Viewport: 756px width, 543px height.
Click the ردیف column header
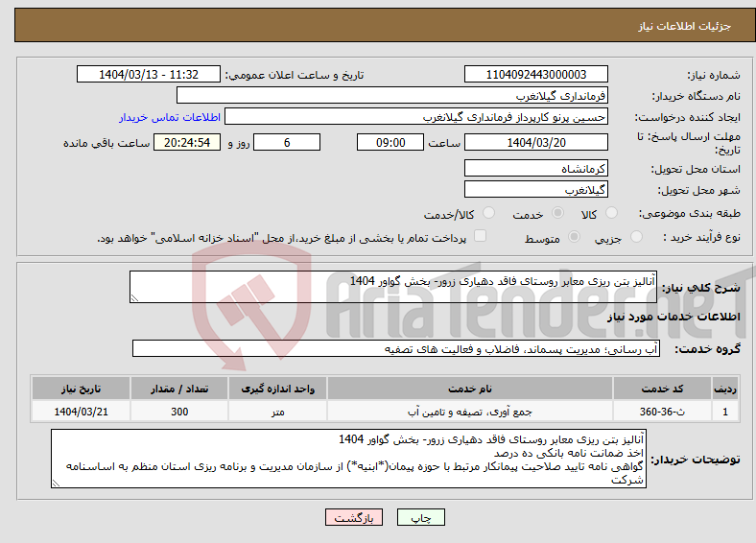pos(725,389)
